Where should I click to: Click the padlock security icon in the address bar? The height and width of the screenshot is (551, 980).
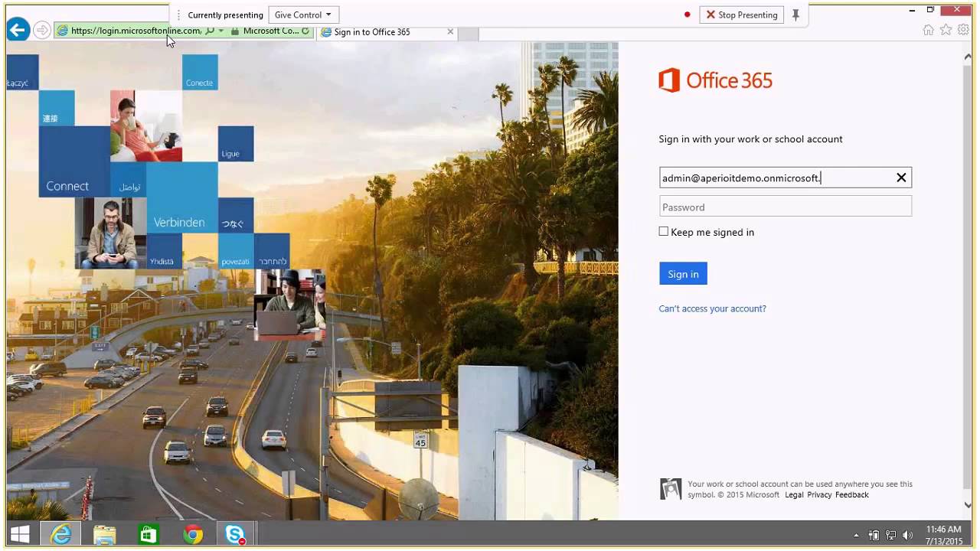coord(235,31)
